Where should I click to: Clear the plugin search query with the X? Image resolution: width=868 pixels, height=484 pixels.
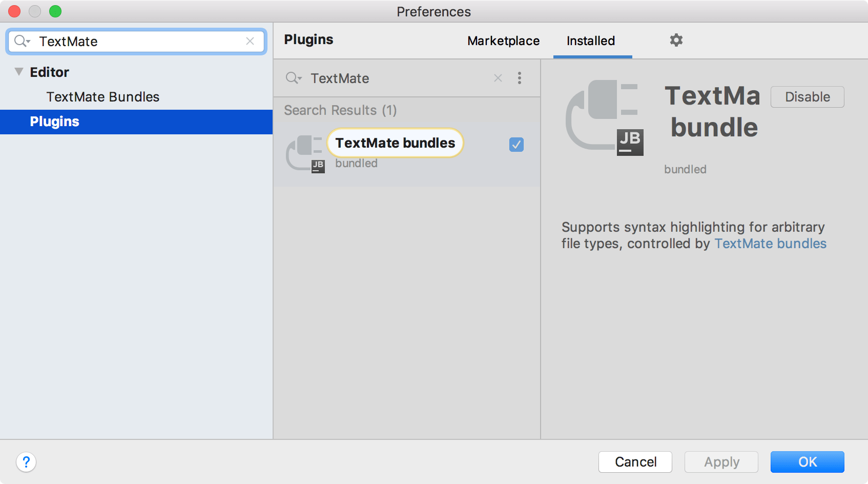coord(497,78)
